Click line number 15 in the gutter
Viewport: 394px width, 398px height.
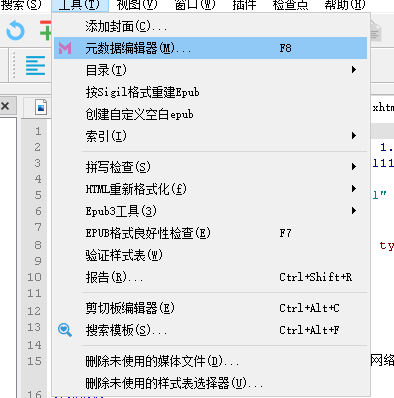pos(34,361)
